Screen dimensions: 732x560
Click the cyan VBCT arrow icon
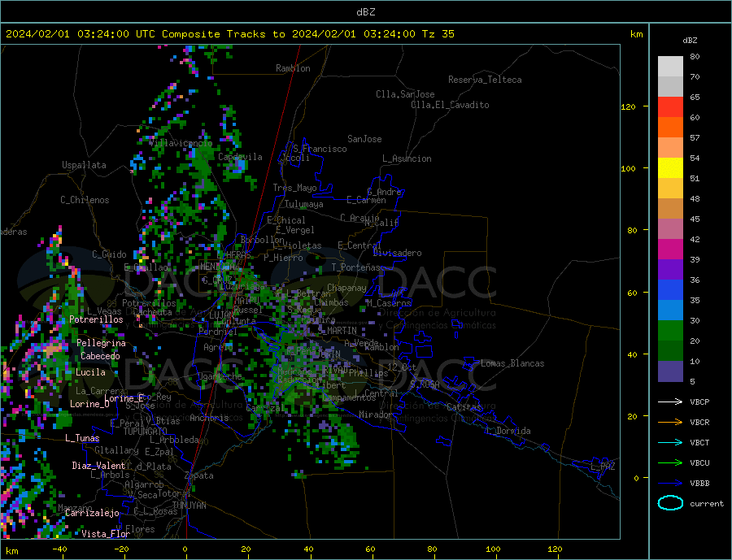pyautogui.click(x=670, y=442)
